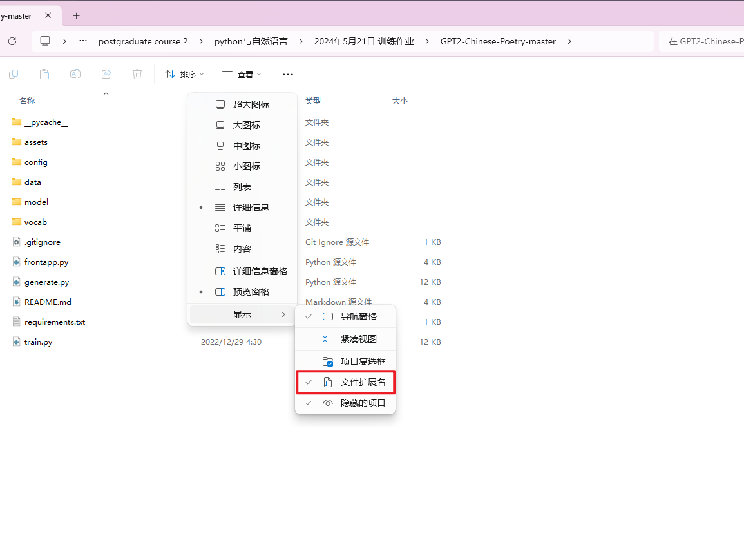Image resolution: width=744 pixels, height=560 pixels.
Task: Open the 排序 sort dropdown
Action: click(x=184, y=75)
